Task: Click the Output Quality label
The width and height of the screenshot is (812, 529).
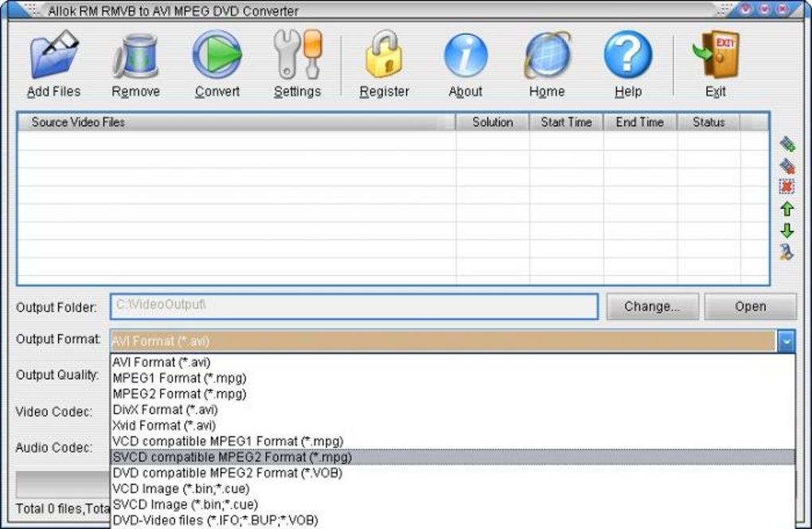Action: (57, 375)
